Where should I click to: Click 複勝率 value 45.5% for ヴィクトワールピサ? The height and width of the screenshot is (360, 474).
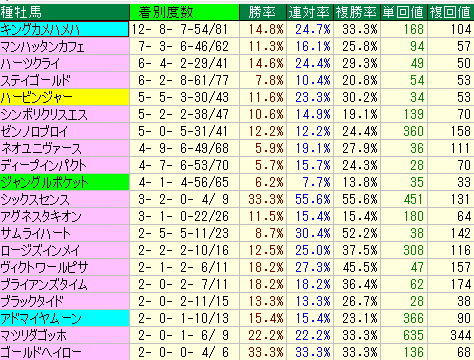coord(360,267)
